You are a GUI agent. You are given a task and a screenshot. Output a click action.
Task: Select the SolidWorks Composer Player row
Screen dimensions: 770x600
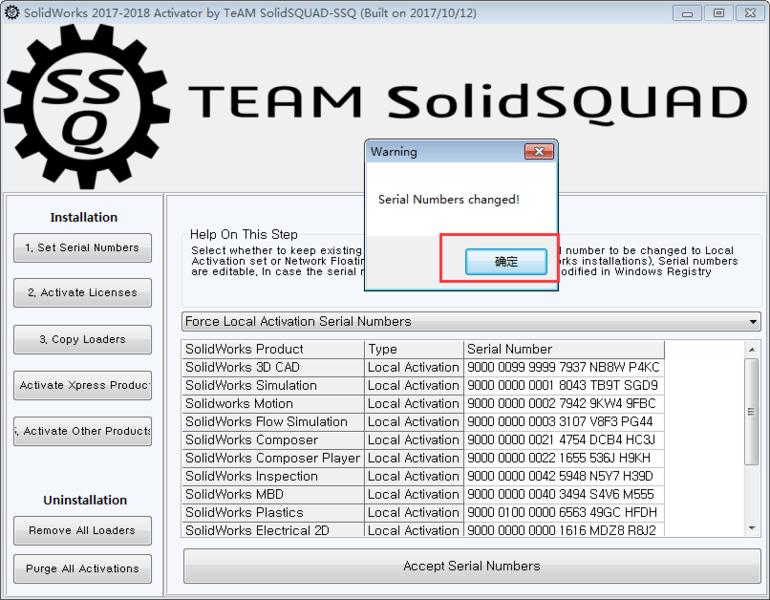(x=423, y=458)
